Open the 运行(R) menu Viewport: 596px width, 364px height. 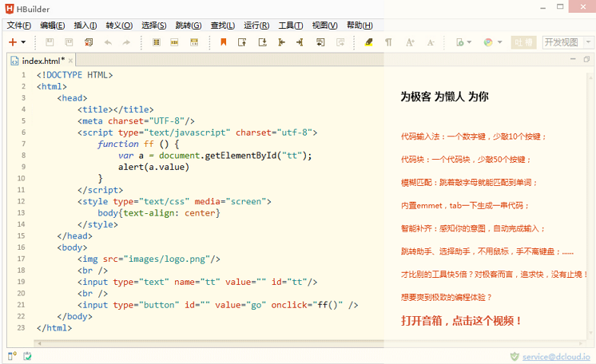(x=256, y=26)
